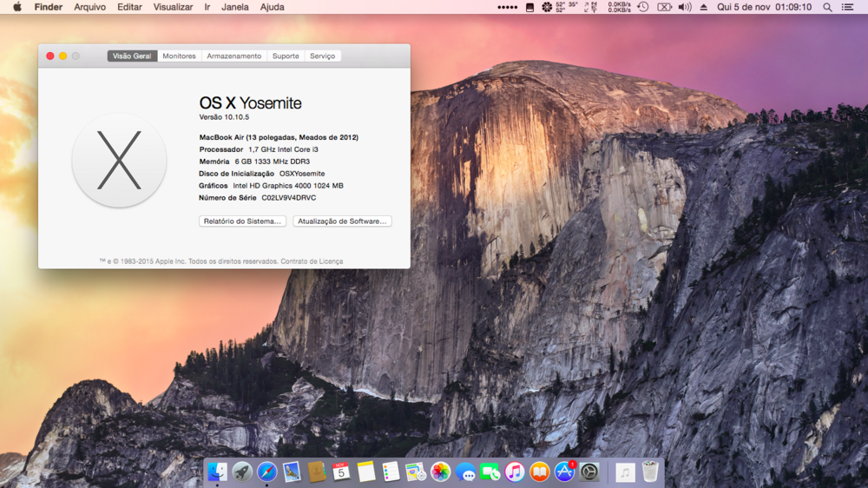868x488 pixels.
Task: Click the volume icon in menu bar
Action: point(684,7)
